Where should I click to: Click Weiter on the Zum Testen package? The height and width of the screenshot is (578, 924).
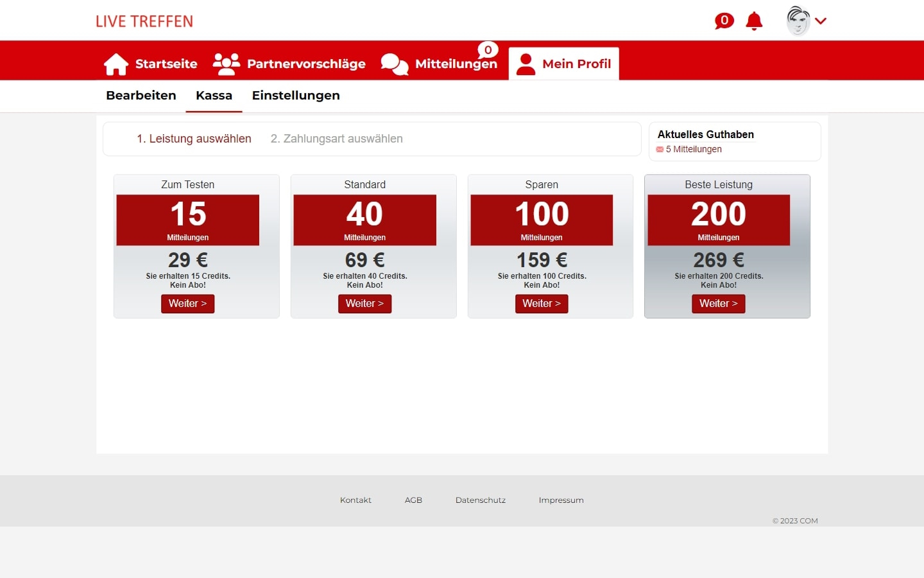(187, 303)
